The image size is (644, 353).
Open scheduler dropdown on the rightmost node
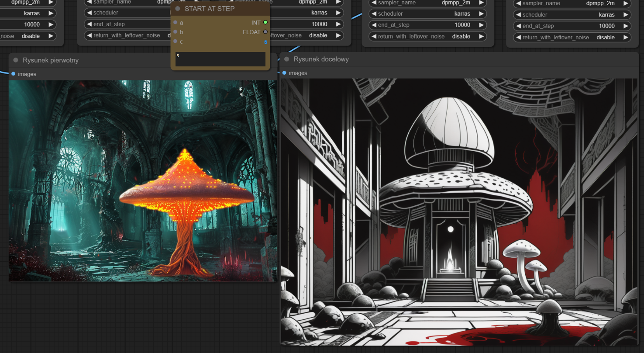pyautogui.click(x=572, y=14)
